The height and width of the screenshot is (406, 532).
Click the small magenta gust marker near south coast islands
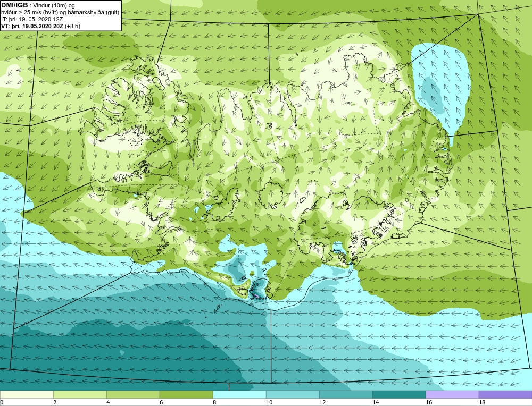[x=256, y=296]
